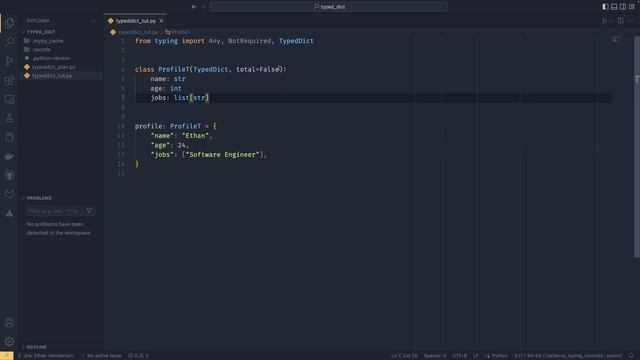Switch to the typeddict_tut.py editor tab

(x=136, y=21)
